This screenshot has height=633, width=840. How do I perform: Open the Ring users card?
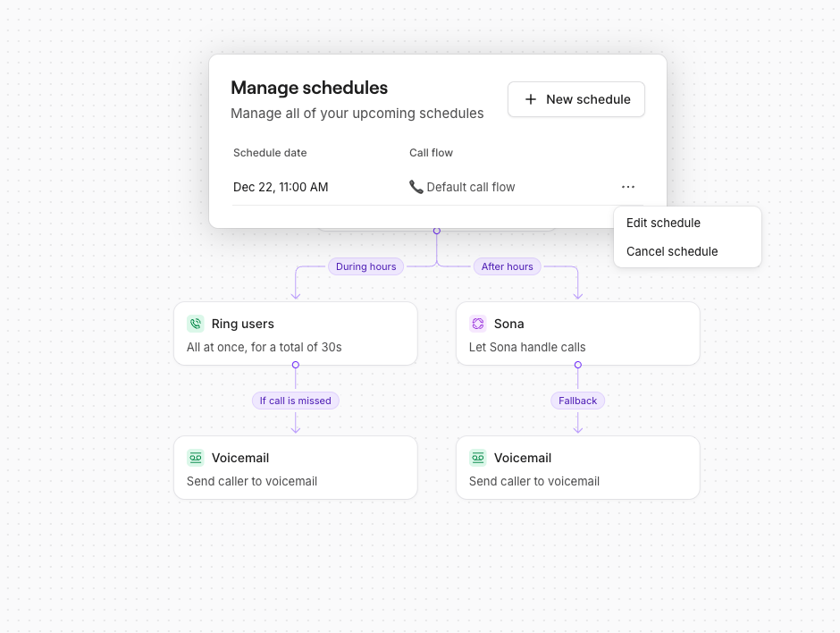(x=296, y=333)
